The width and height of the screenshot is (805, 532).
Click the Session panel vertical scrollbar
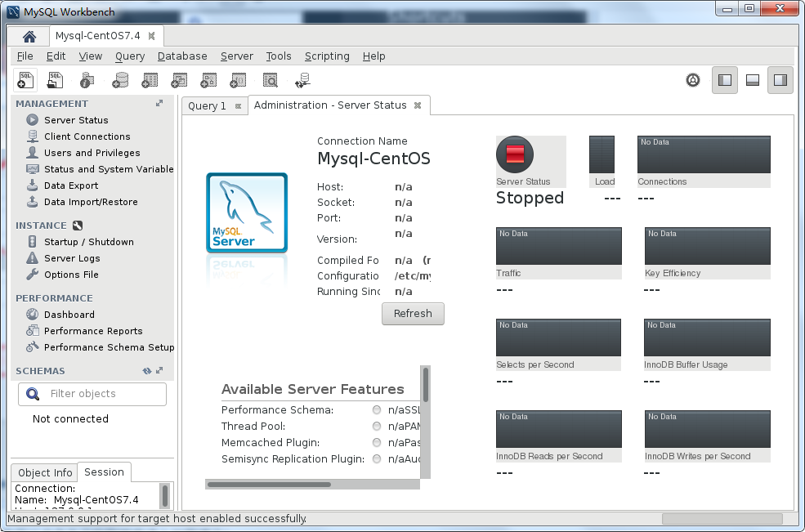(x=165, y=496)
